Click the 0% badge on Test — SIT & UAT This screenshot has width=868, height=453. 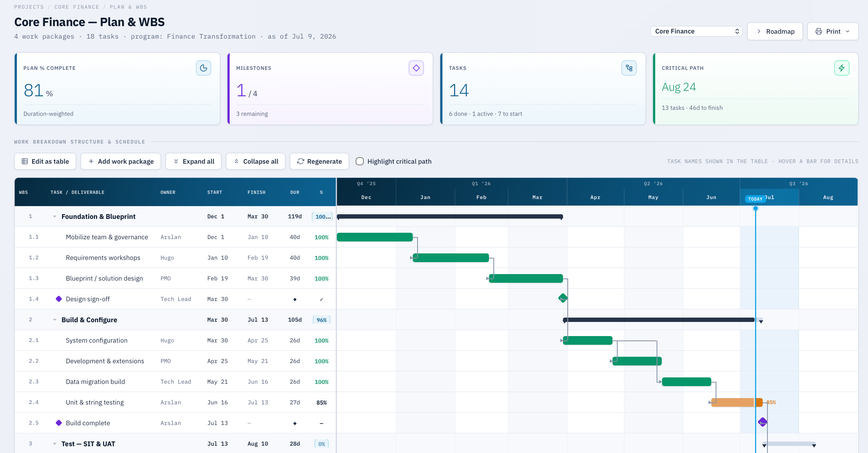pyautogui.click(x=321, y=444)
